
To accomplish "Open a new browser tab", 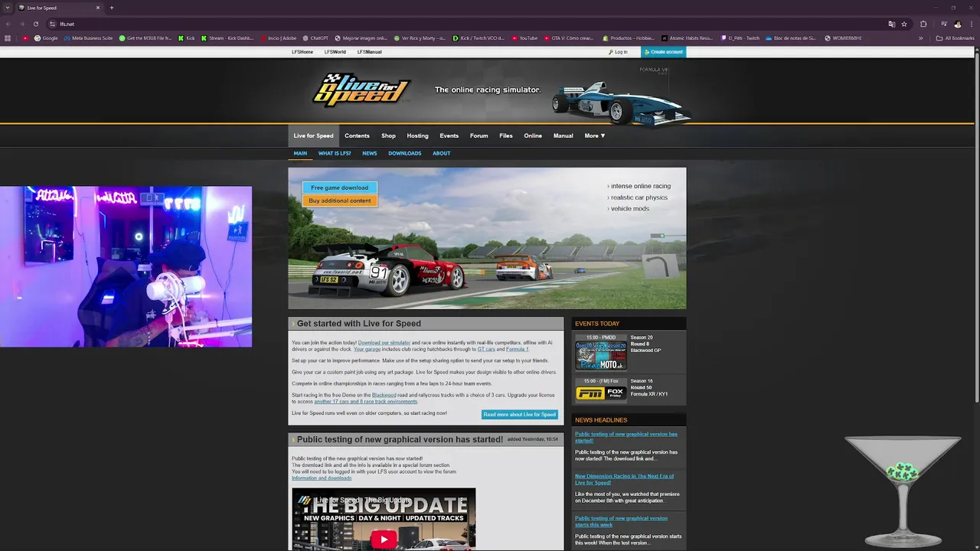I will 112,8.
